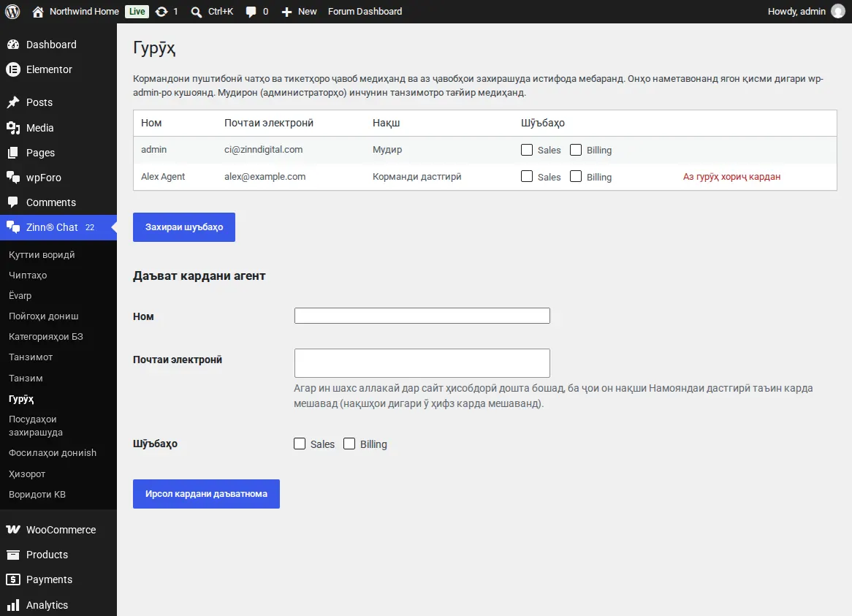Tick Billing checkbox for Alex Agent
The width and height of the screenshot is (852, 616).
[575, 177]
